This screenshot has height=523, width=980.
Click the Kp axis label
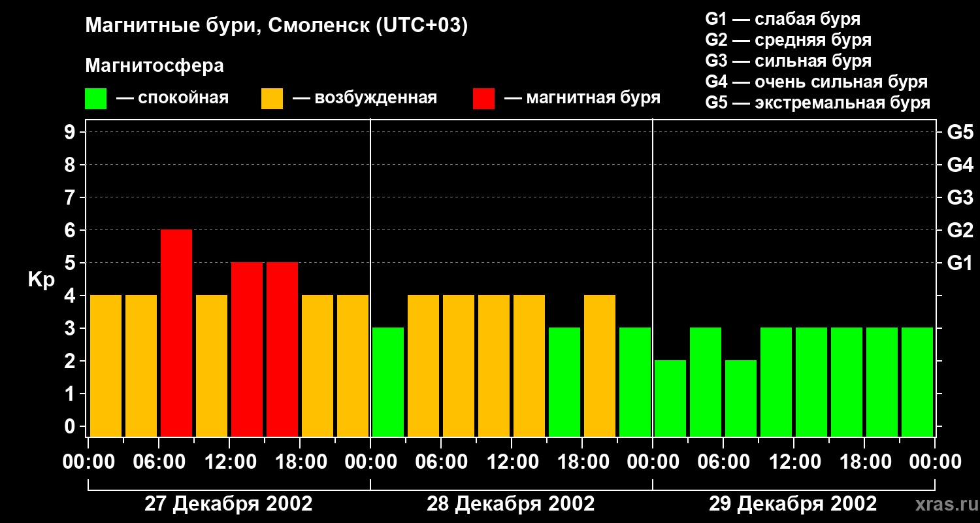click(42, 280)
